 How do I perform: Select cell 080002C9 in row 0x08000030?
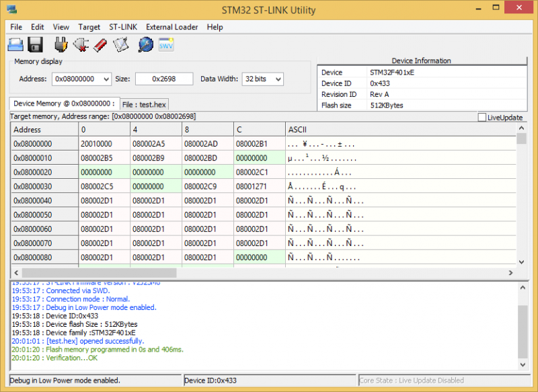[208, 186]
